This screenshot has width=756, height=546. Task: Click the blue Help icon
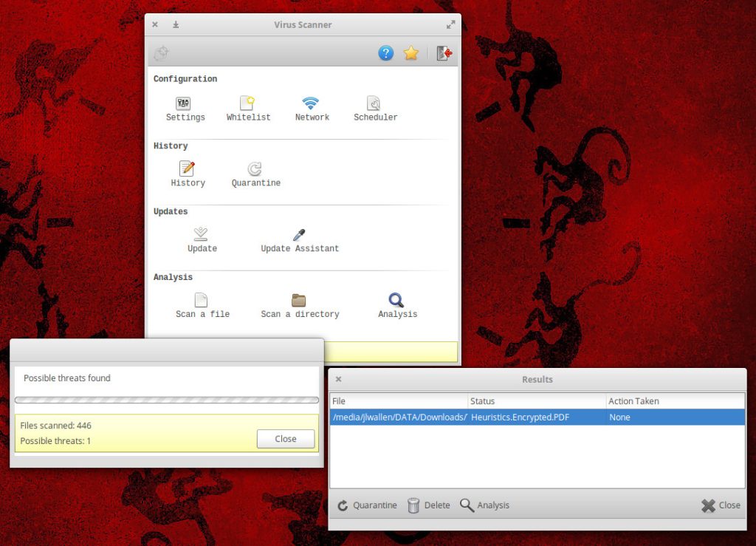(385, 53)
